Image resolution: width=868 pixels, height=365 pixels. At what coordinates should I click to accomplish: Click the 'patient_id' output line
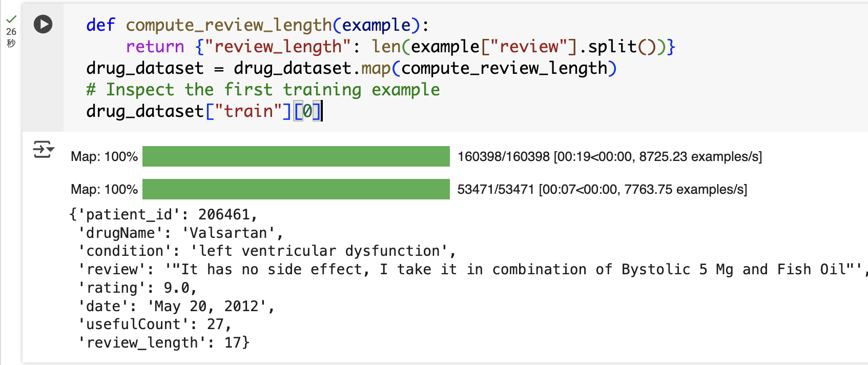[163, 214]
